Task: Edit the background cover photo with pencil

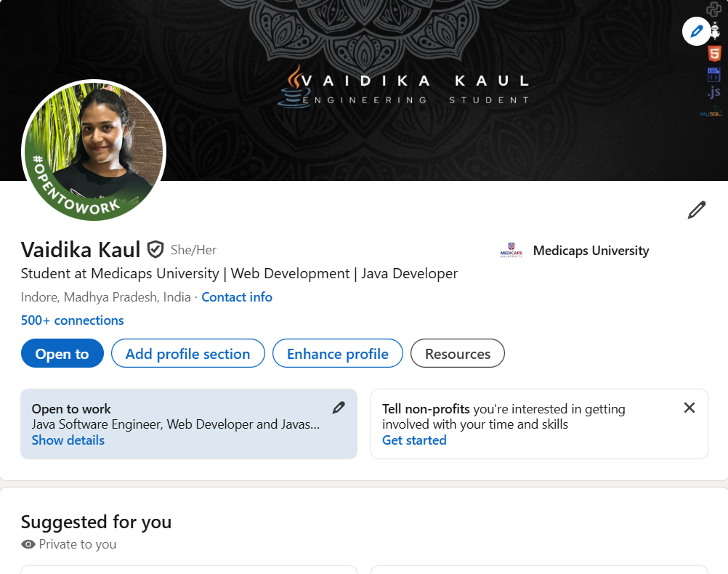Action: (696, 31)
